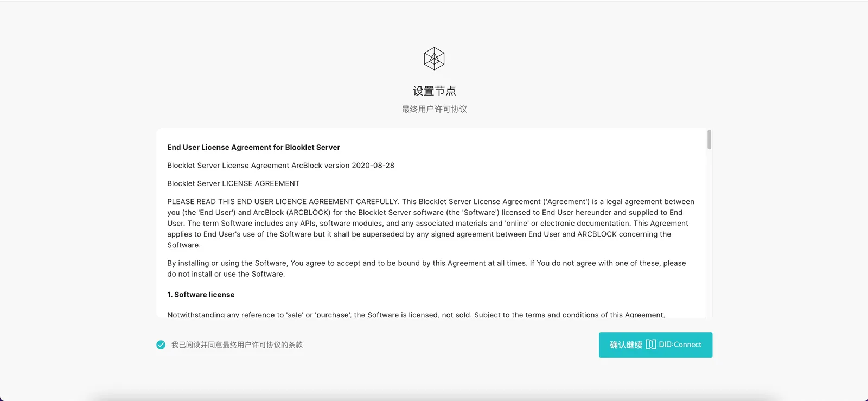Click the "Blocklet Server LICENSE AGREEMENT" line
868x401 pixels.
pyautogui.click(x=233, y=183)
